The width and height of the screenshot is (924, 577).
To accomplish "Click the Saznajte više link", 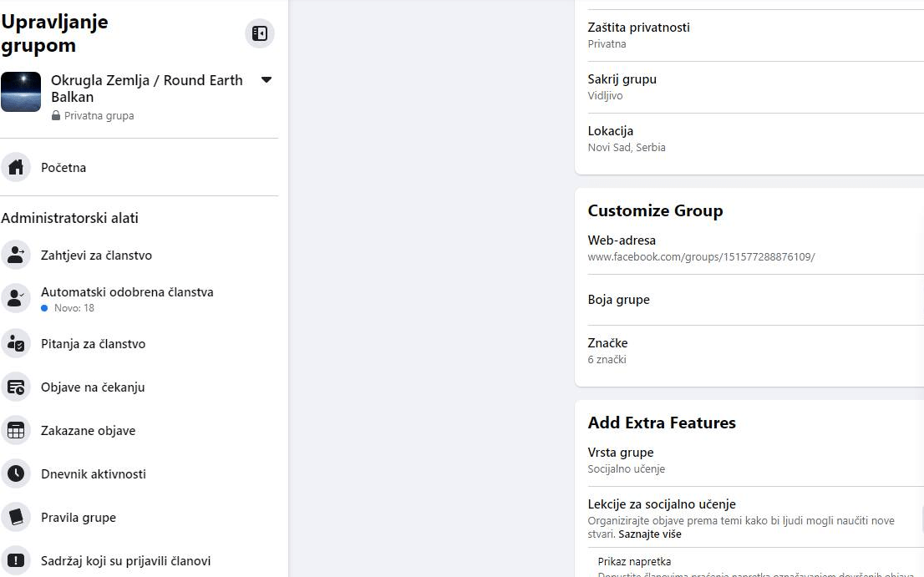I will [x=650, y=534].
